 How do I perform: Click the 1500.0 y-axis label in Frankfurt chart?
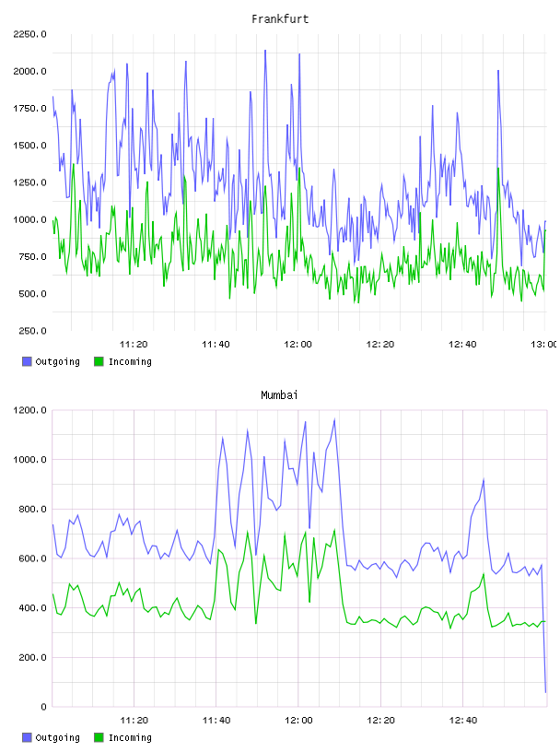coord(29,146)
